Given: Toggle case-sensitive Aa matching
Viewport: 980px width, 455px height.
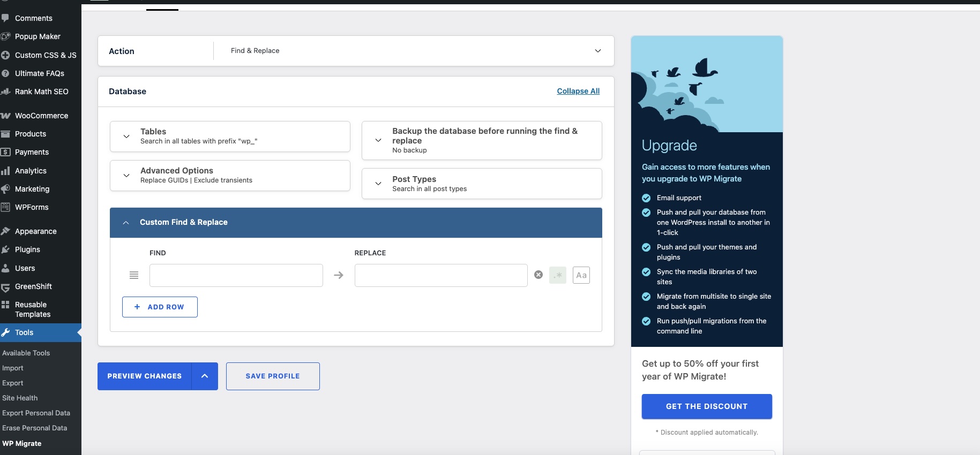Looking at the screenshot, I should tap(581, 275).
